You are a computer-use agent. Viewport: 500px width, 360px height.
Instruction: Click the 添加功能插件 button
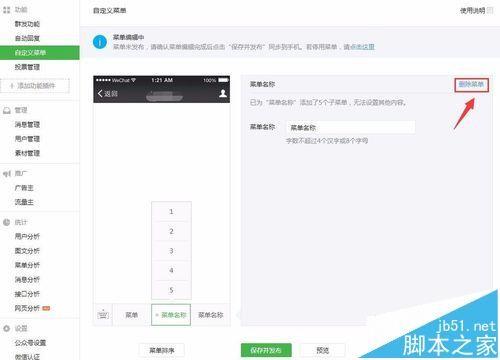tap(35, 86)
